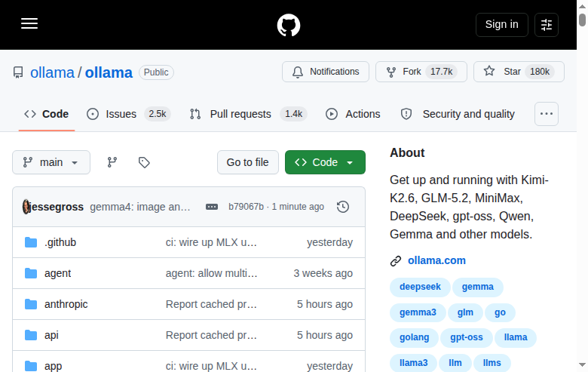Image resolution: width=588 pixels, height=372 pixels.
Task: Open the api folder
Action: coord(51,335)
